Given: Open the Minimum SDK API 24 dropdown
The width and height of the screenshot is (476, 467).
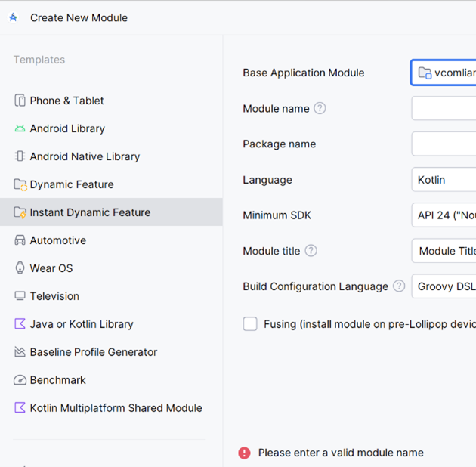Looking at the screenshot, I should [444, 215].
